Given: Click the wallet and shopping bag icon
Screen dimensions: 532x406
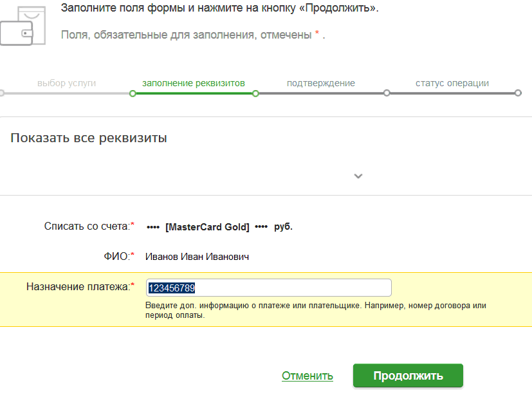Looking at the screenshot, I should 23,26.
